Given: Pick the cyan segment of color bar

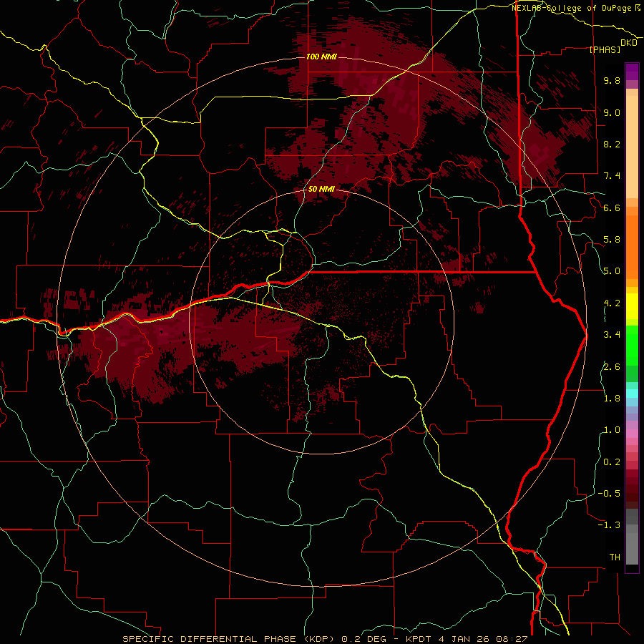Looking at the screenshot, I should [632, 394].
